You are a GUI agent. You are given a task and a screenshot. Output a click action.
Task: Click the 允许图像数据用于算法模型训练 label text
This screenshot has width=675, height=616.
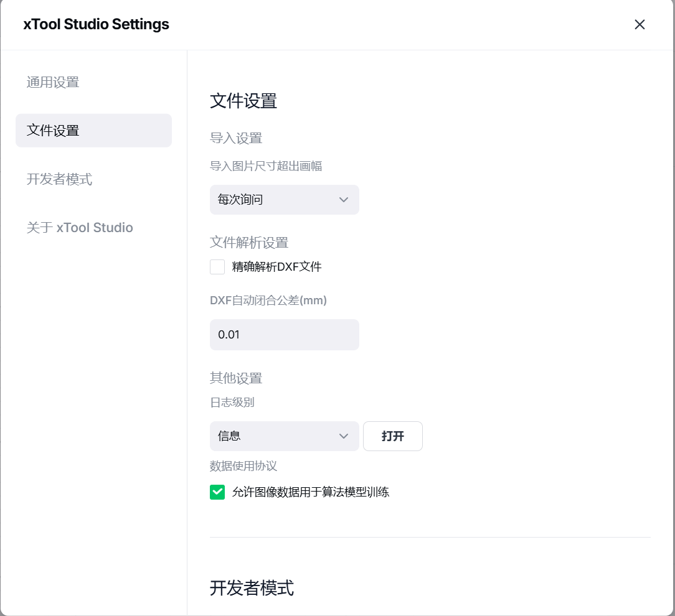pos(310,492)
